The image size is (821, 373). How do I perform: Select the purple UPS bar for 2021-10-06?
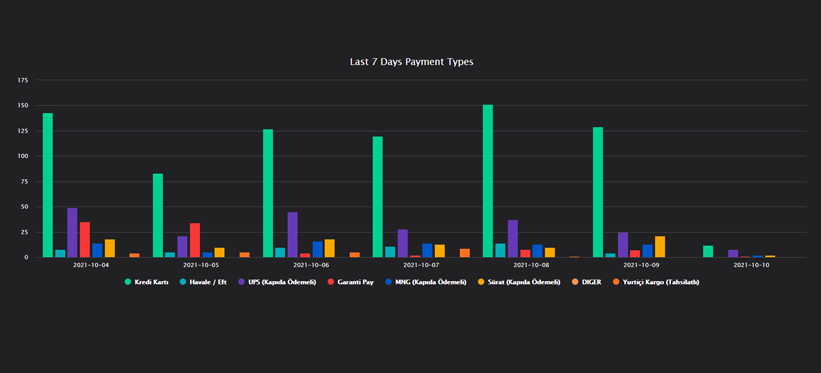coord(292,235)
